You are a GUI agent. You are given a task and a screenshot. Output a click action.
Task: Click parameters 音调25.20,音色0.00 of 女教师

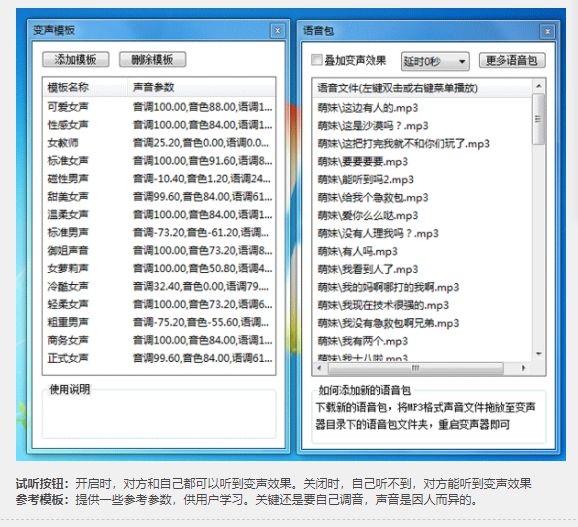[201, 143]
